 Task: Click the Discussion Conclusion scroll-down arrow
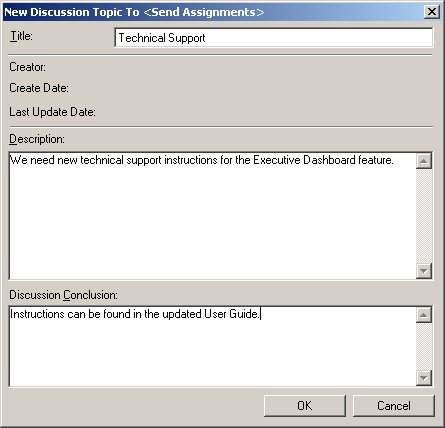tap(424, 378)
